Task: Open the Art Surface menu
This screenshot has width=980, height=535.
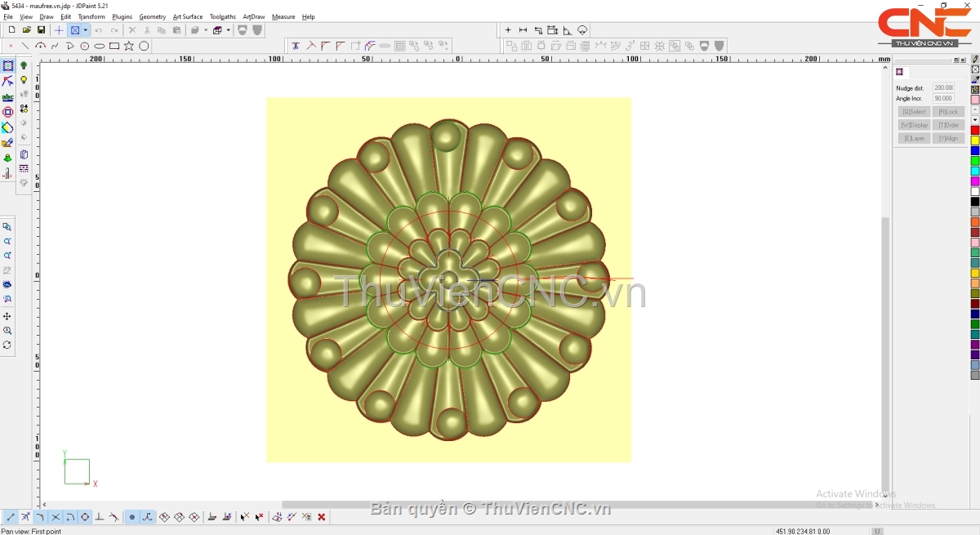Action: click(188, 16)
